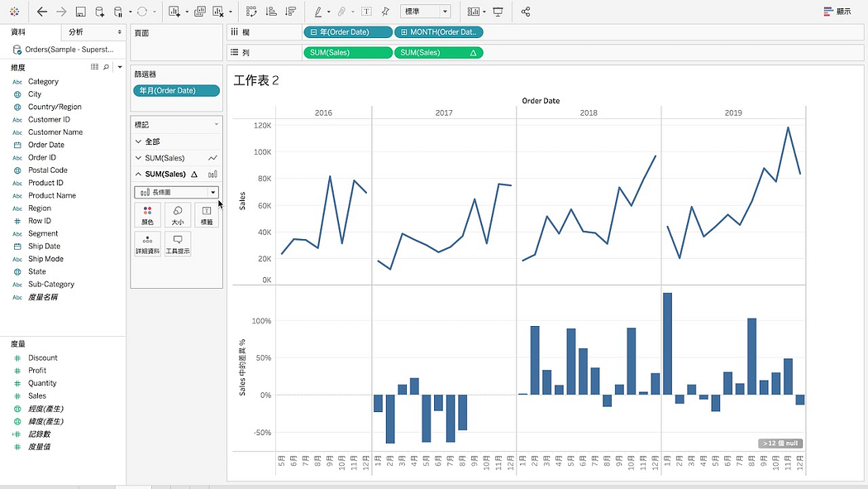Viewport: 868px width, 489px height.
Task: Click the refresh data icon
Action: (142, 12)
